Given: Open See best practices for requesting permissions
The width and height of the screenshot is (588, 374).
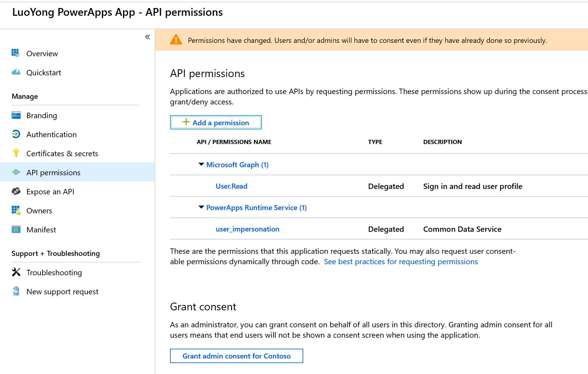Looking at the screenshot, I should tap(401, 262).
